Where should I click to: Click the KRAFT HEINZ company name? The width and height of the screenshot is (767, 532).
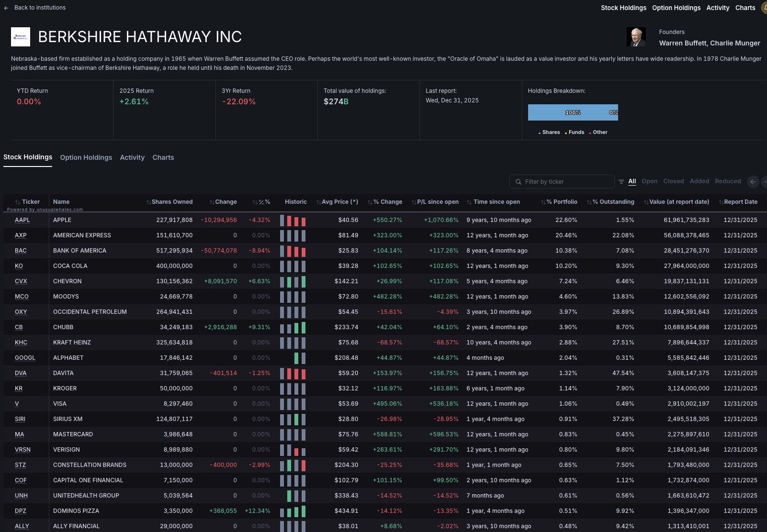point(72,343)
